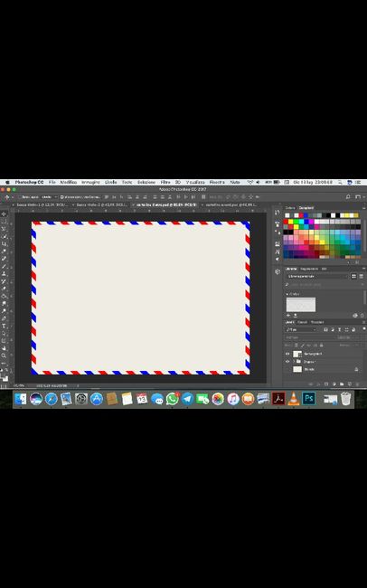Open VLC from the Dock
This screenshot has width=367, height=588.
coord(293,398)
